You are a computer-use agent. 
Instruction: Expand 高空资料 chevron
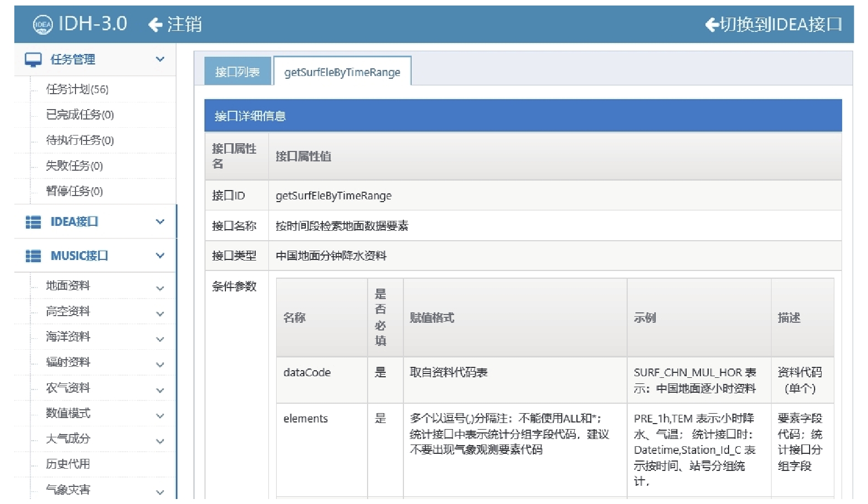160,314
